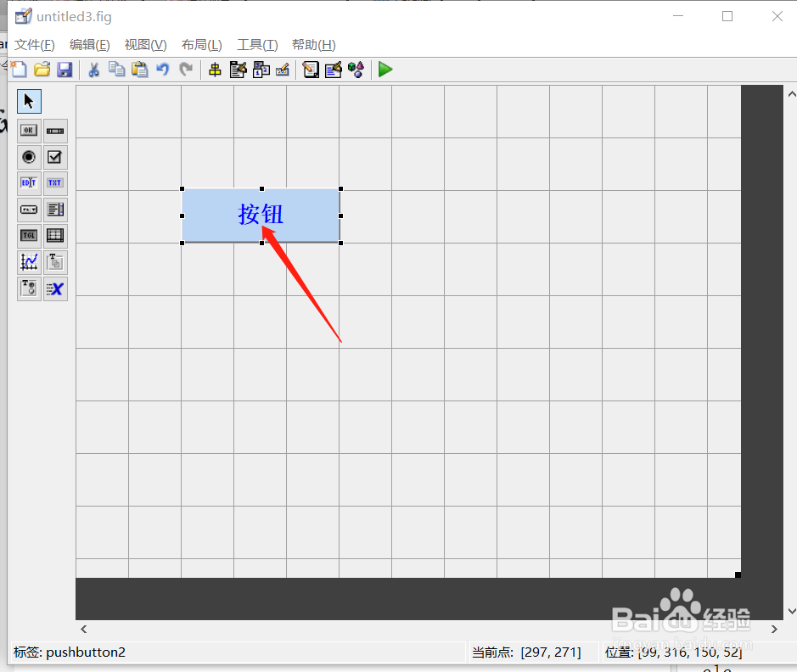Pick the Pop-up Menu component tool
The image size is (797, 672).
pos(29,210)
